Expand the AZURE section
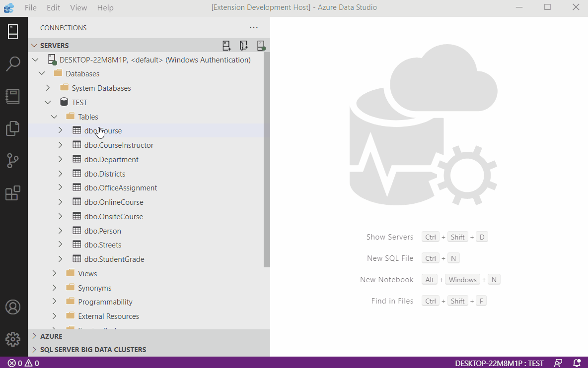588x368 pixels. 34,336
